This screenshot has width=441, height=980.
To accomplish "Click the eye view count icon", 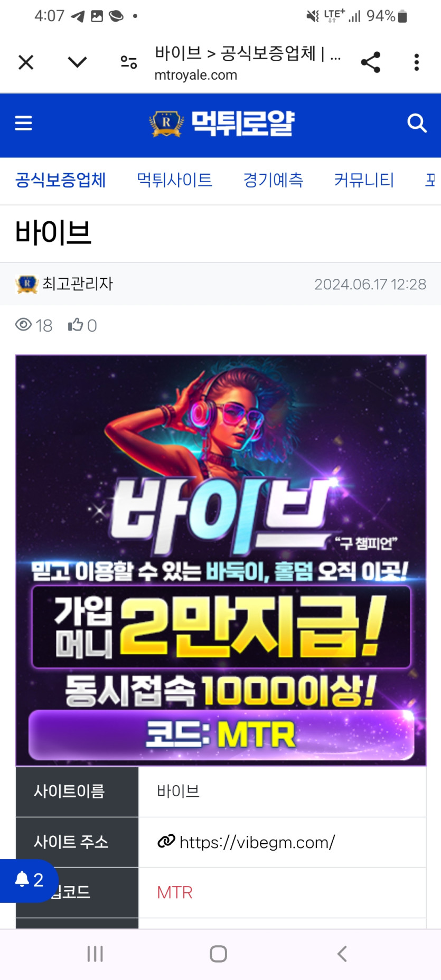I will tap(23, 325).
